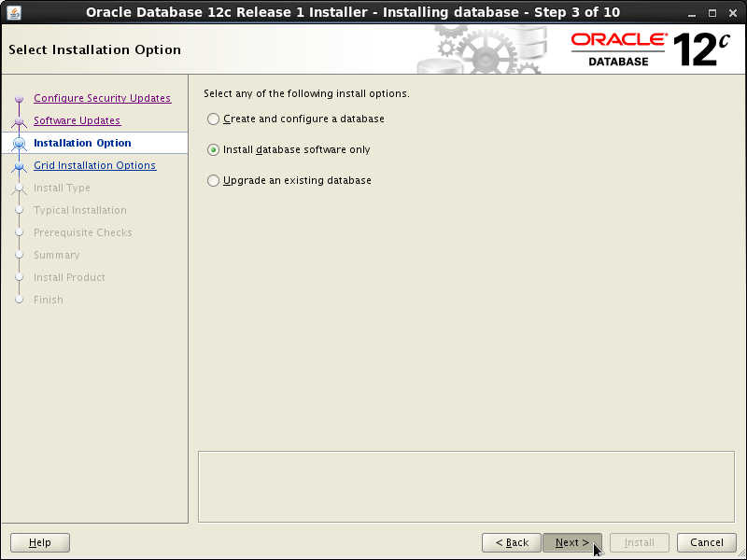Image resolution: width=747 pixels, height=560 pixels.
Task: Open the Configure Security Updates step link
Action: (x=103, y=98)
